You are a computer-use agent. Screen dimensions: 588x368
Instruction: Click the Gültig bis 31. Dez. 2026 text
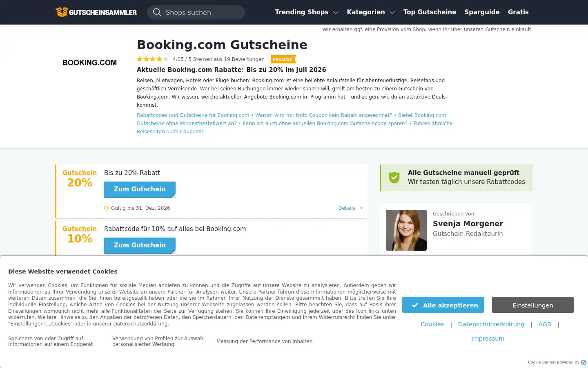[x=140, y=208]
